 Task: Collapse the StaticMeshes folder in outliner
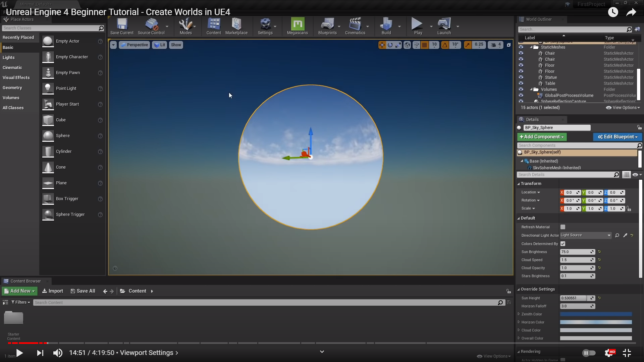click(531, 47)
